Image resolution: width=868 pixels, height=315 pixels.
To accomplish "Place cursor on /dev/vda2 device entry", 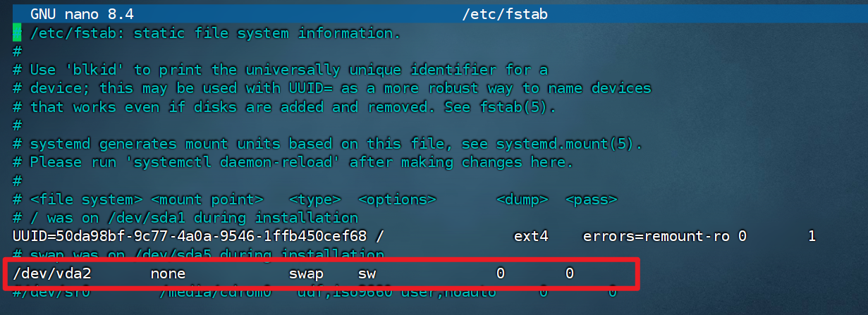I will coord(51,273).
